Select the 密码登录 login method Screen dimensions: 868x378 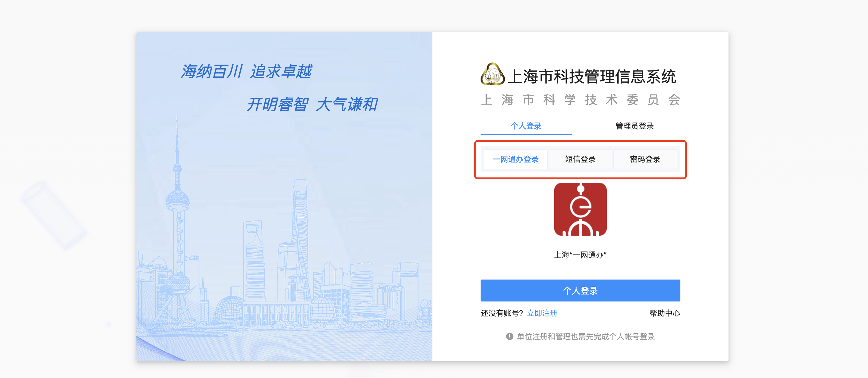click(645, 159)
